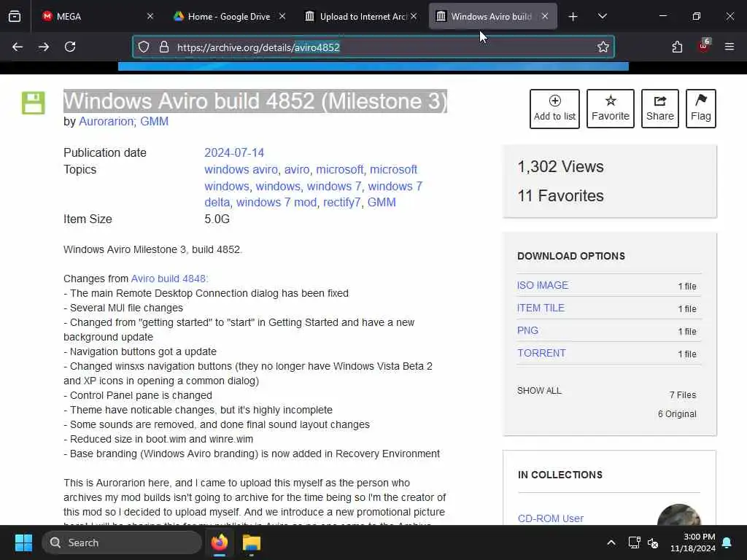This screenshot has height=560, width=747.
Task: Open a new tab
Action: pyautogui.click(x=573, y=17)
